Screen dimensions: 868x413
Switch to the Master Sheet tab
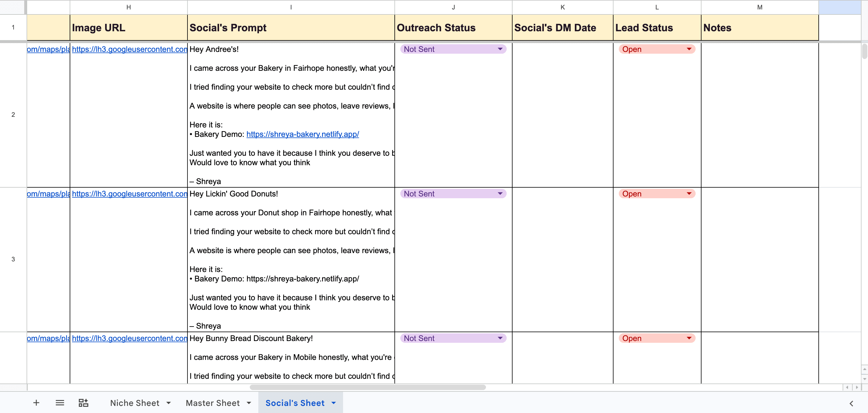(x=213, y=403)
